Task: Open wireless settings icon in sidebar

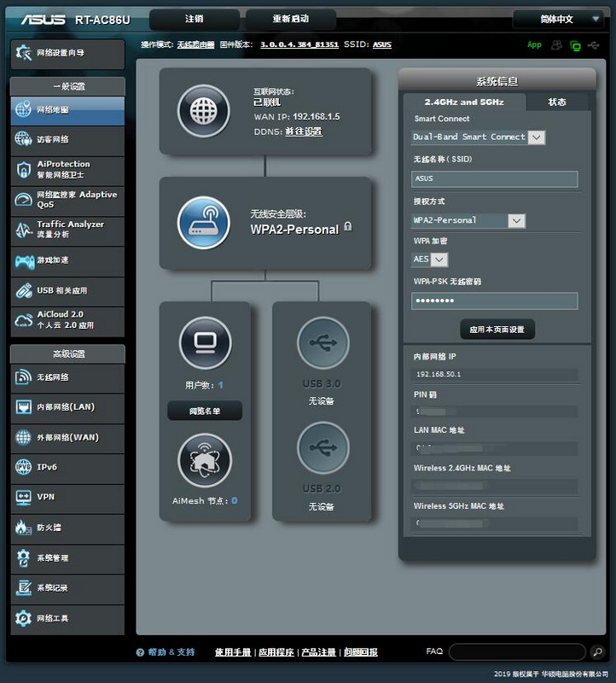Action: point(24,377)
